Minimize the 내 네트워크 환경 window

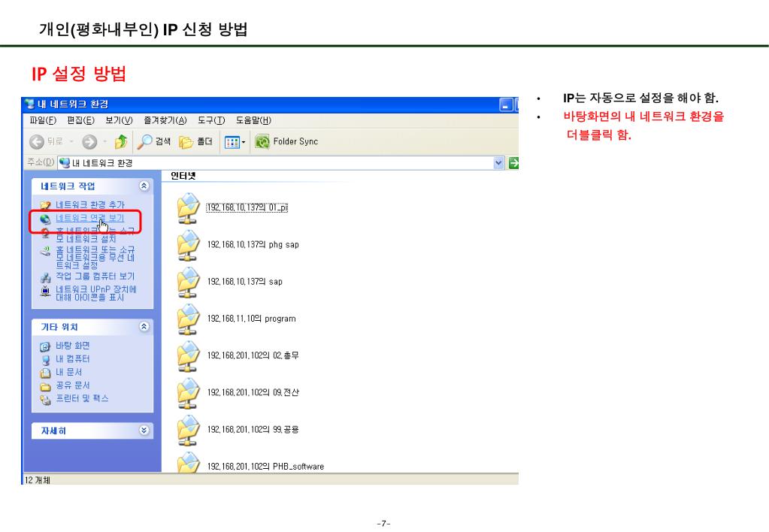click(506, 104)
